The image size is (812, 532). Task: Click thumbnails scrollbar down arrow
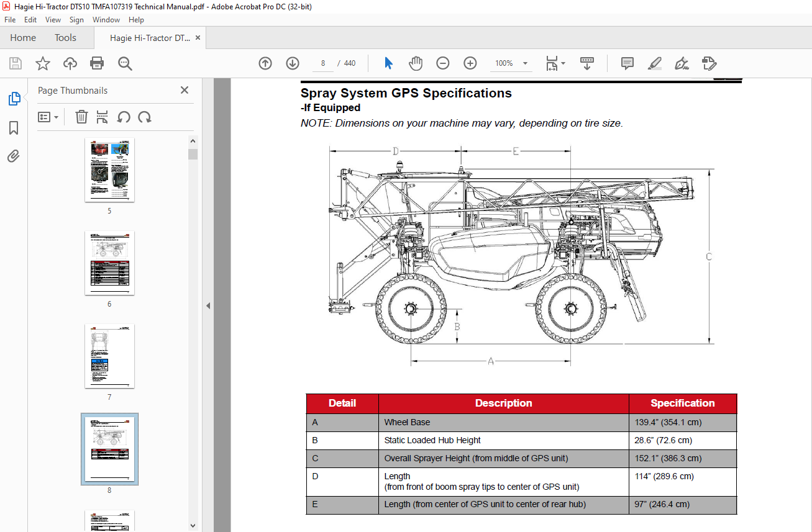tap(193, 526)
